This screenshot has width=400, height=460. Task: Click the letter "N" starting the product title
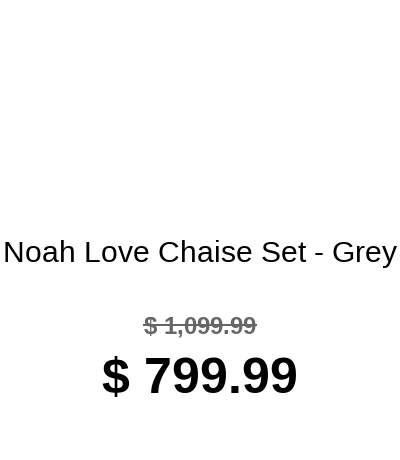[x=13, y=252]
